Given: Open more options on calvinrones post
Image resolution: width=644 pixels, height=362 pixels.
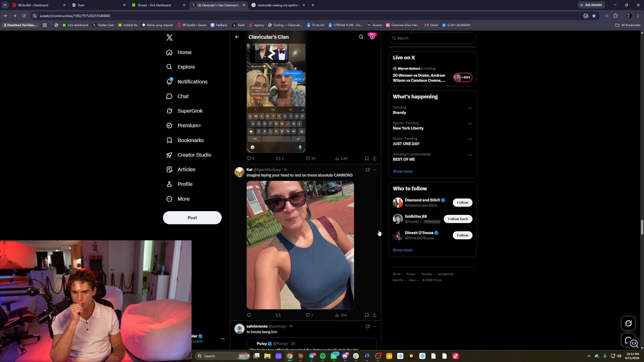Looking at the screenshot, I should tap(374, 327).
